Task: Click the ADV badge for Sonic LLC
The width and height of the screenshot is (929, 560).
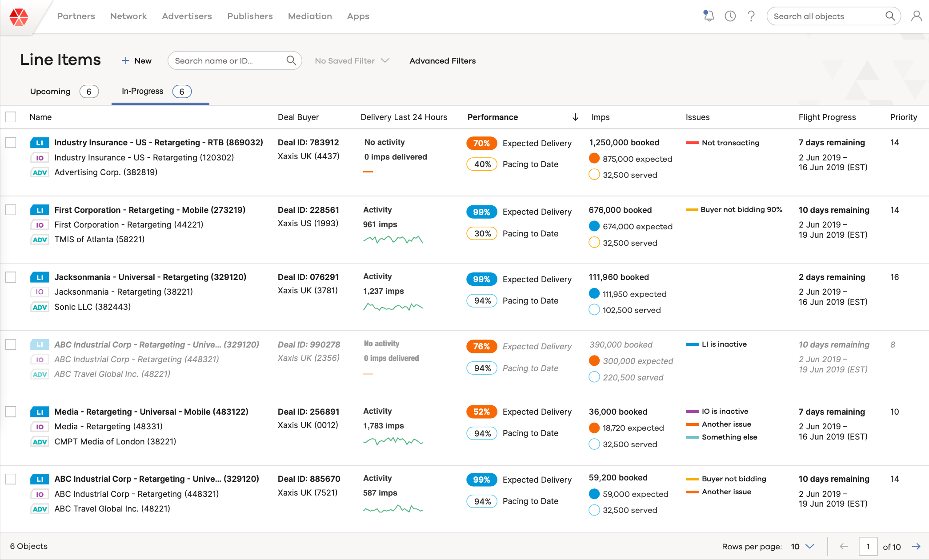Action: click(40, 307)
